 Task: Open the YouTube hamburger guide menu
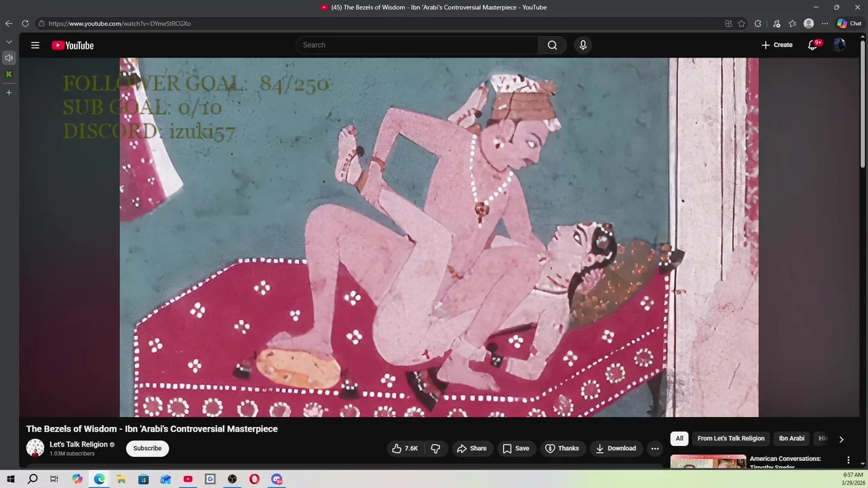click(x=35, y=45)
